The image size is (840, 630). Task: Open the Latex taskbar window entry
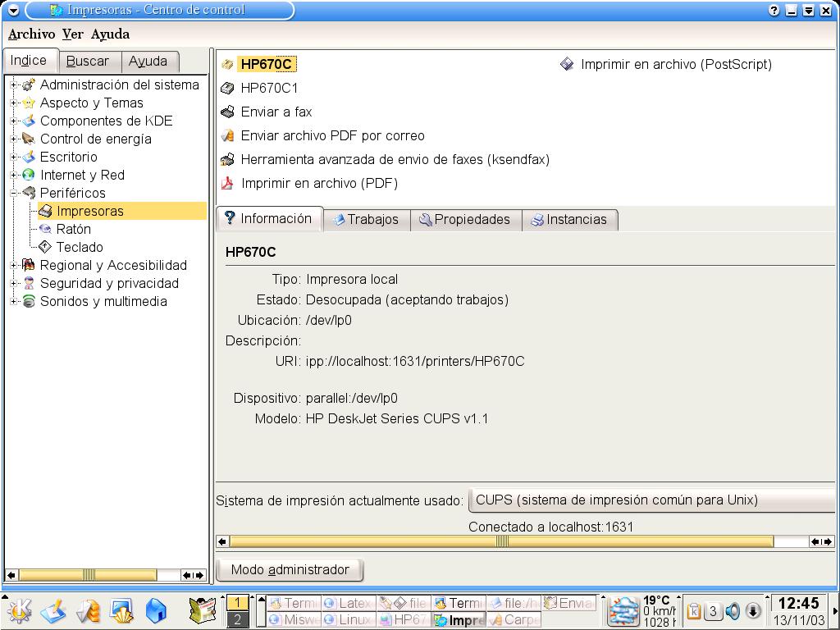point(349,603)
